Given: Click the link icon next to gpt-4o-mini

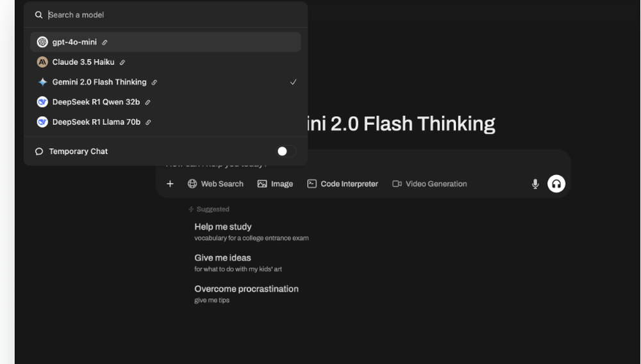Looking at the screenshot, I should (104, 42).
